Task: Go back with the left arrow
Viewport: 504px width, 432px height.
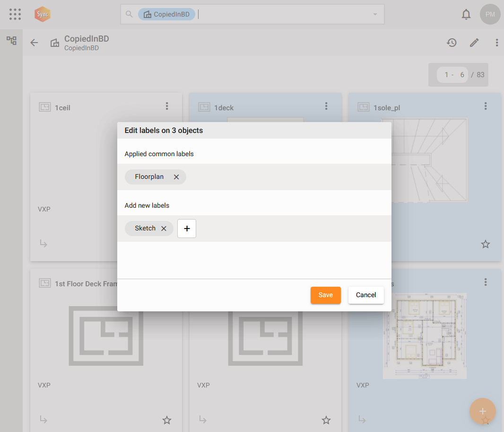Action: point(34,43)
